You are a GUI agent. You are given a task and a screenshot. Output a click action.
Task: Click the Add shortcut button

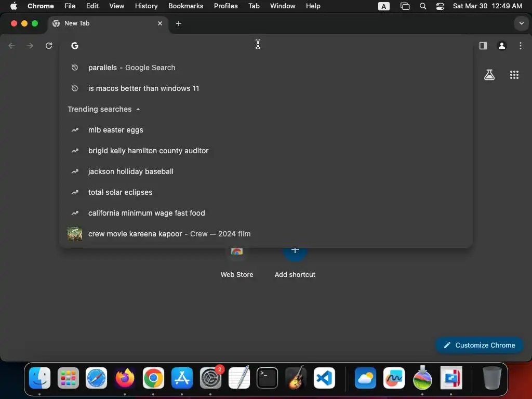coord(295,263)
